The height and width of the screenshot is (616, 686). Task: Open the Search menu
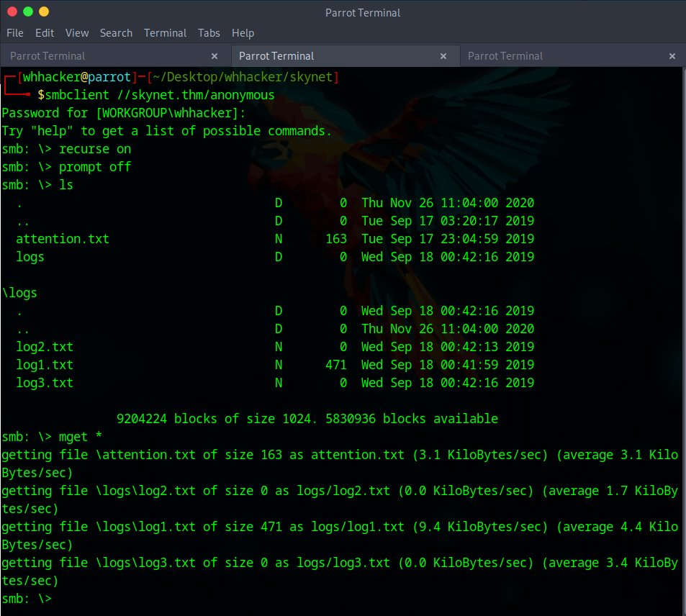(x=116, y=33)
